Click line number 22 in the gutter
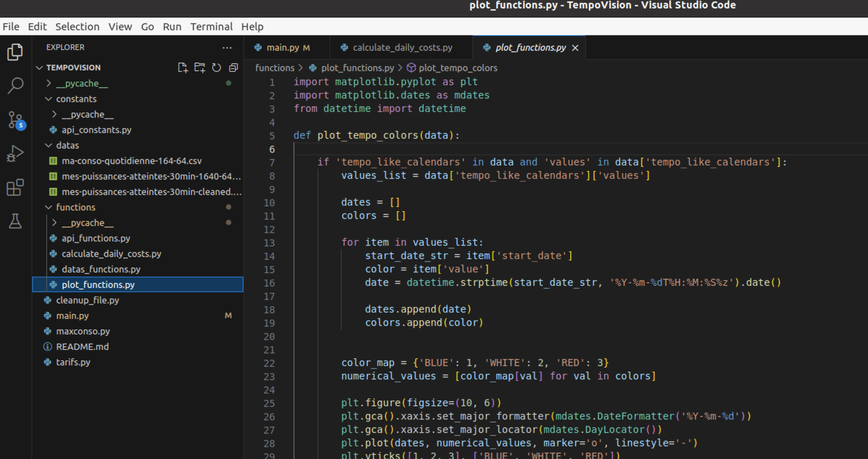The width and height of the screenshot is (868, 459). point(269,363)
